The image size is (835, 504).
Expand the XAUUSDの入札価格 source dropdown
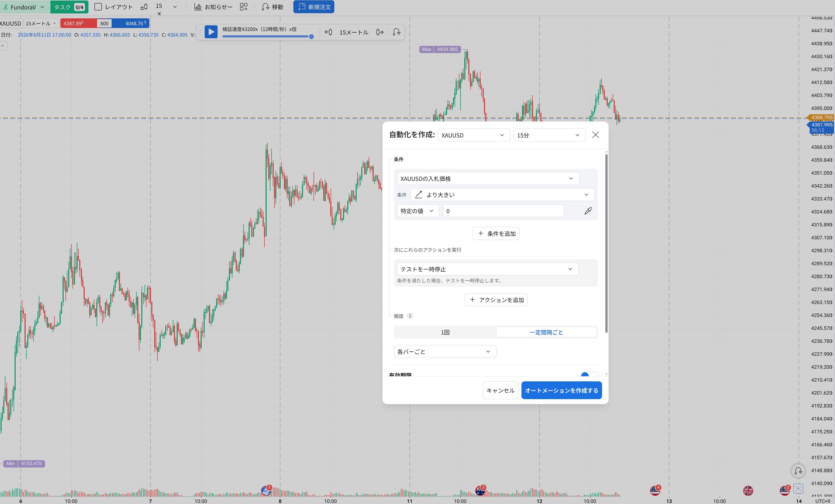tap(488, 178)
